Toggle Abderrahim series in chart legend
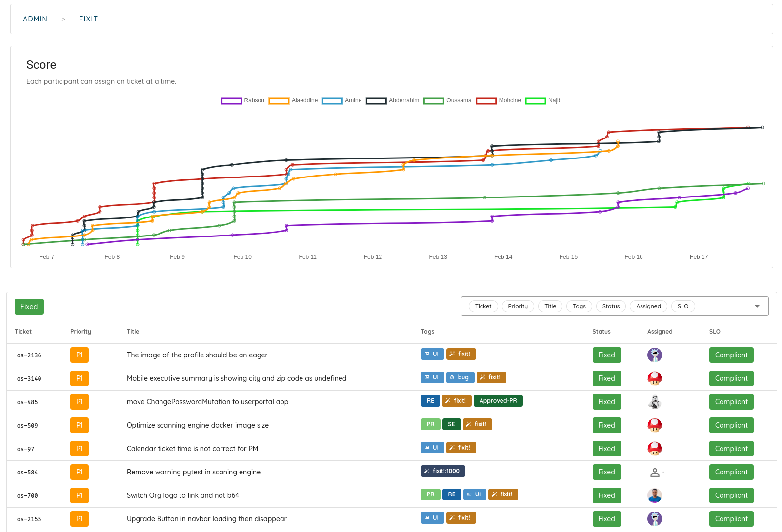The width and height of the screenshot is (782, 532). (x=393, y=100)
